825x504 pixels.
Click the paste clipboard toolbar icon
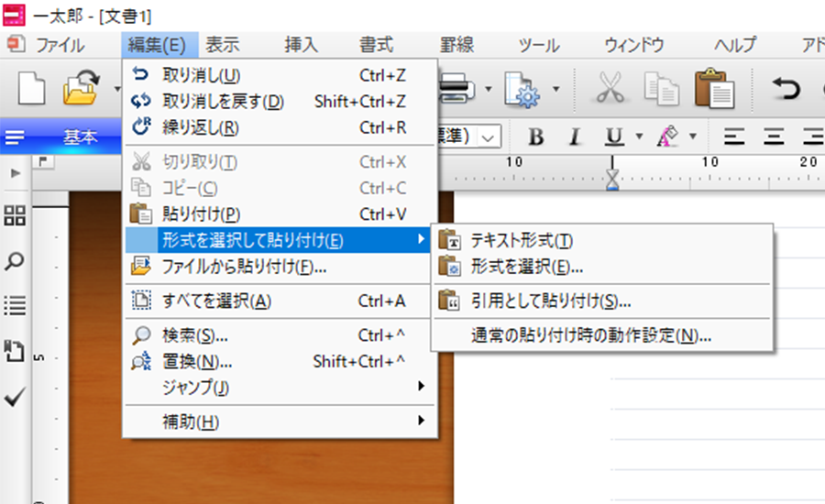pos(714,88)
